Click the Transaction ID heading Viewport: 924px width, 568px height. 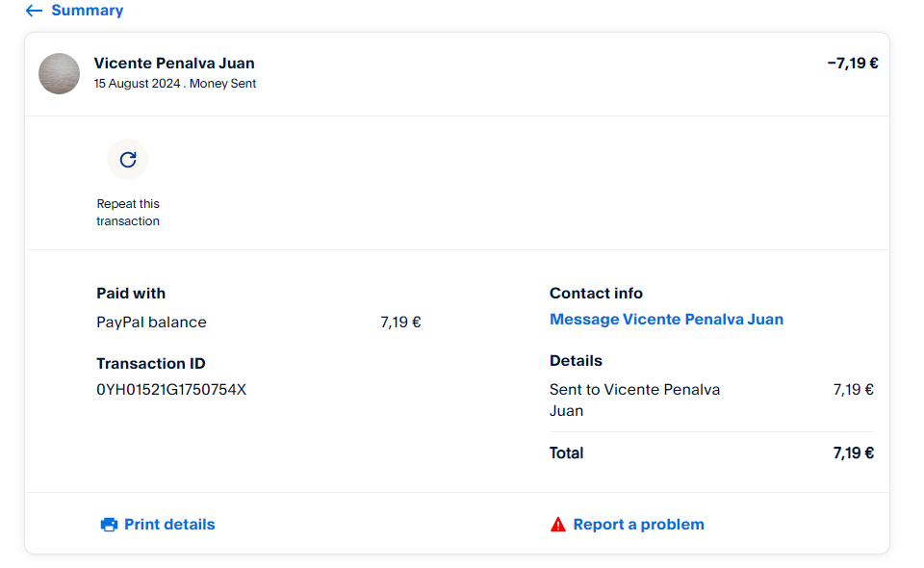coord(151,364)
